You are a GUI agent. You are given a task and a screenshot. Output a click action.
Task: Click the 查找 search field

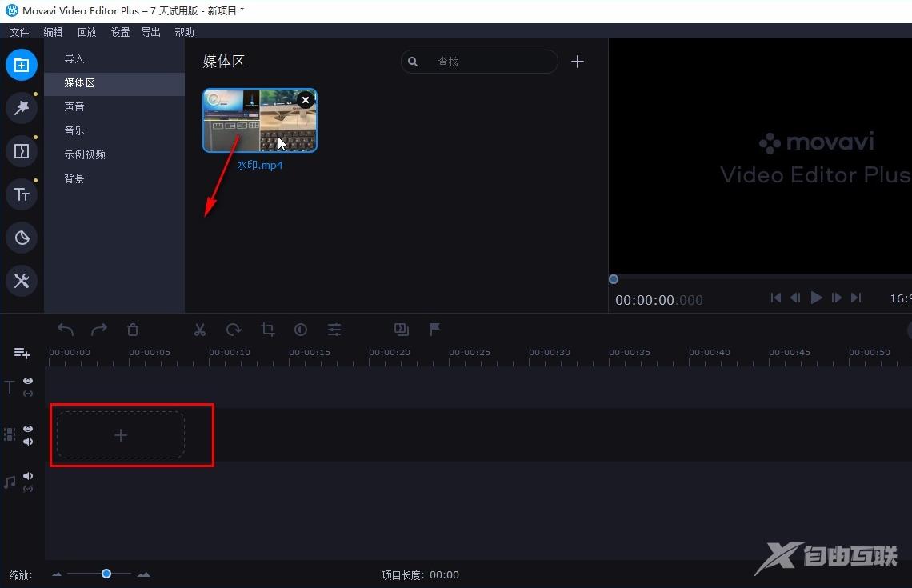(x=479, y=62)
